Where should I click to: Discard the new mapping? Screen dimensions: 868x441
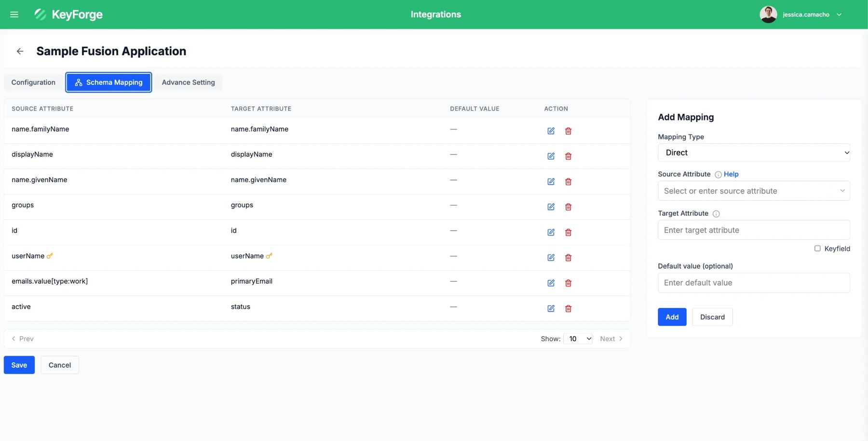coord(712,317)
